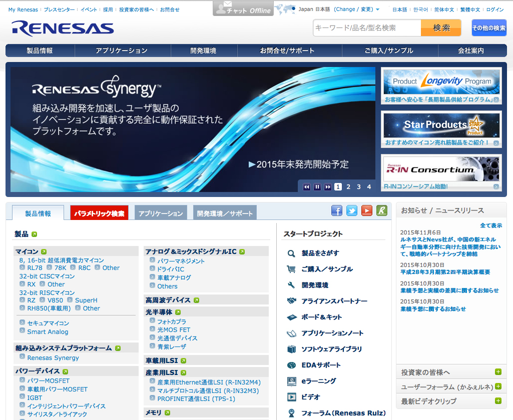Click green arrow icon beside 製品 heading
Viewport: 513px width, 420px height.
pyautogui.click(x=35, y=234)
